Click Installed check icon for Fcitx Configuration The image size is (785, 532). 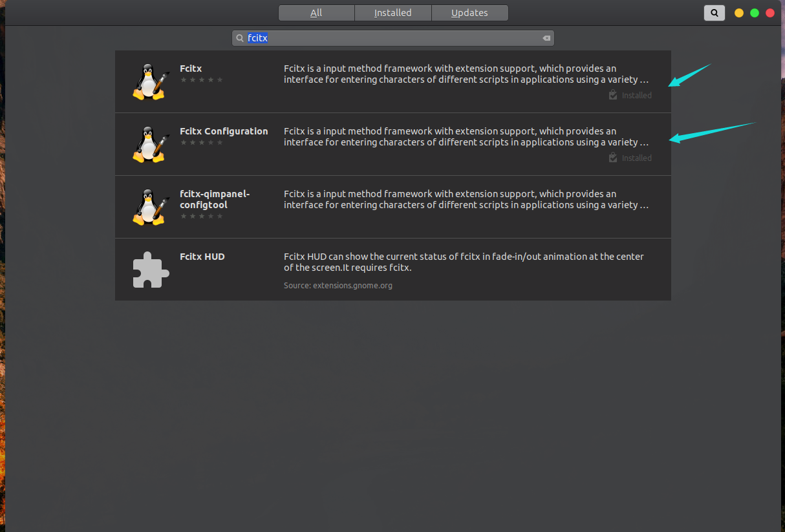[613, 158]
